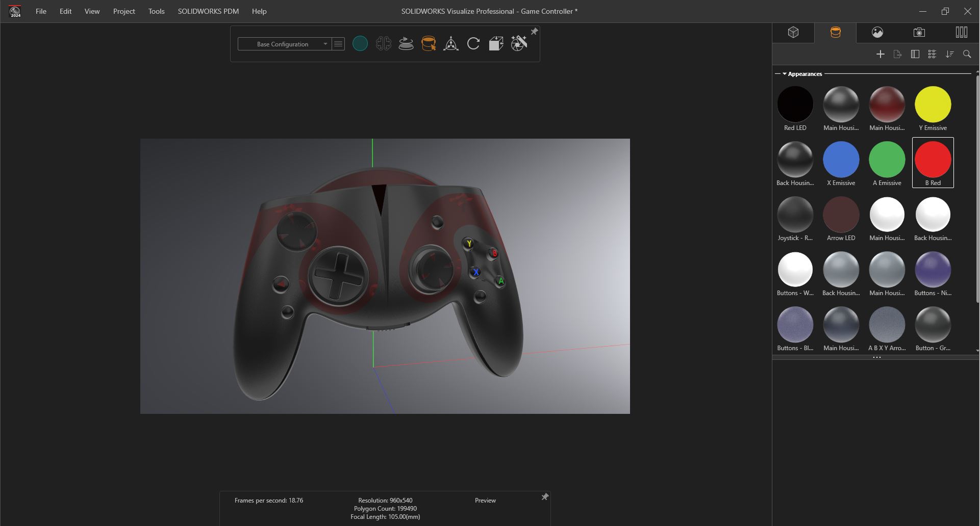This screenshot has height=526, width=980.
Task: Open the search magnifier in Appearances panel
Action: tap(967, 54)
